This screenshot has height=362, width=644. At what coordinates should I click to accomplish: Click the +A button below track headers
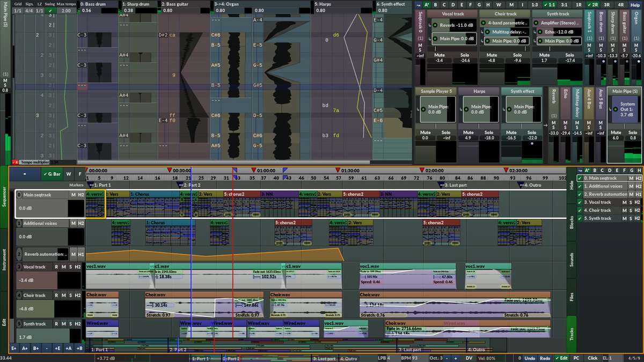click(68, 348)
